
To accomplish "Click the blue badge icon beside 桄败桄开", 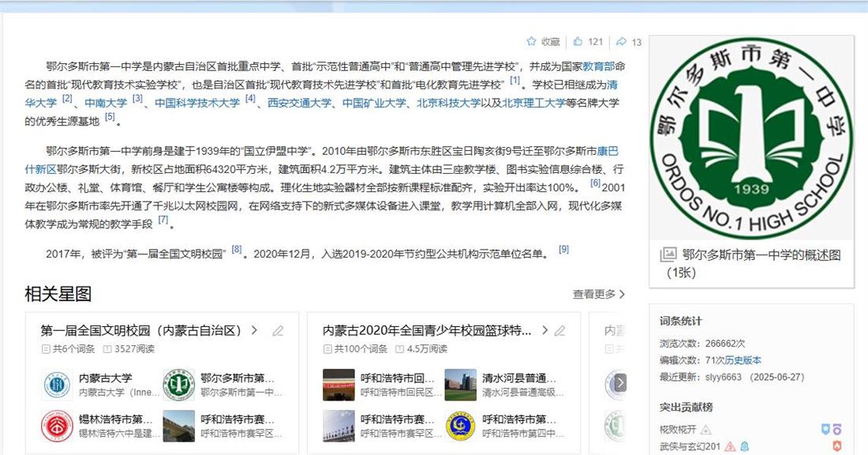I will tap(825, 430).
